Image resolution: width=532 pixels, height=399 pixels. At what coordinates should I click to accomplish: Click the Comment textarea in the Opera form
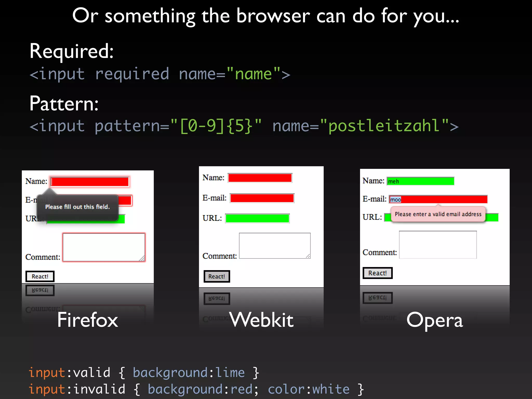438,245
